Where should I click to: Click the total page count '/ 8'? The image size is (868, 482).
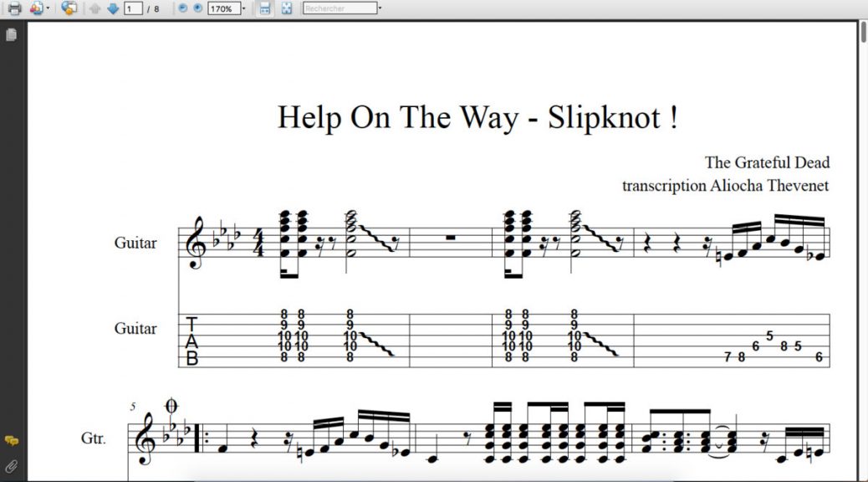(153, 9)
